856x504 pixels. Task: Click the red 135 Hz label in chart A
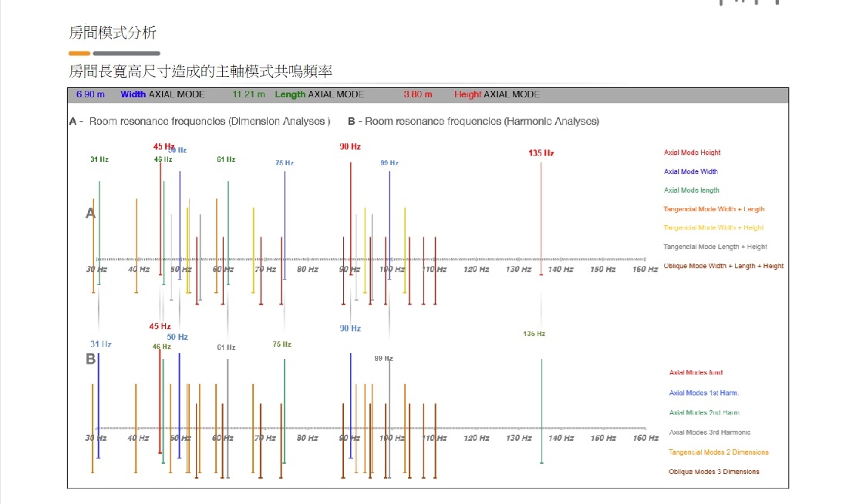tap(541, 153)
